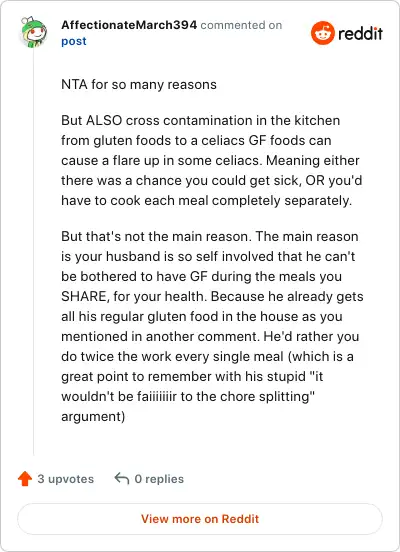Click the vertical comment thread line
This screenshot has width=400, height=552.
(33, 253)
